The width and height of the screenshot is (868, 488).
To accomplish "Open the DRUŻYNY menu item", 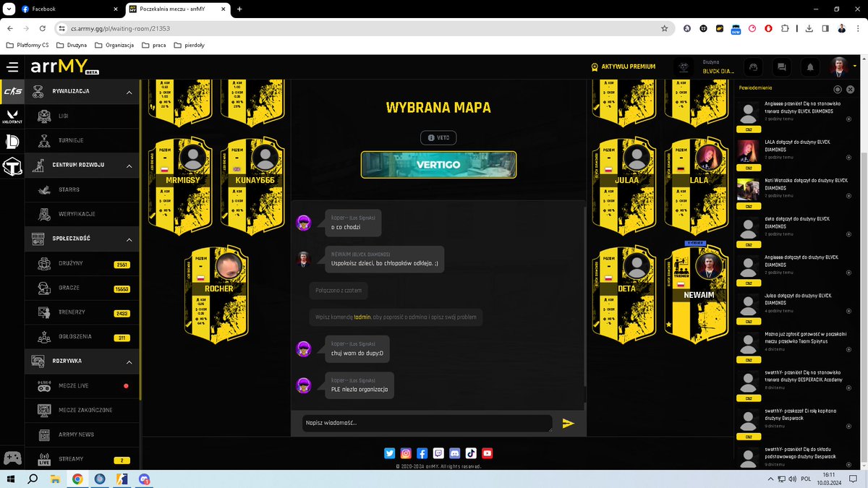I will 81,264.
